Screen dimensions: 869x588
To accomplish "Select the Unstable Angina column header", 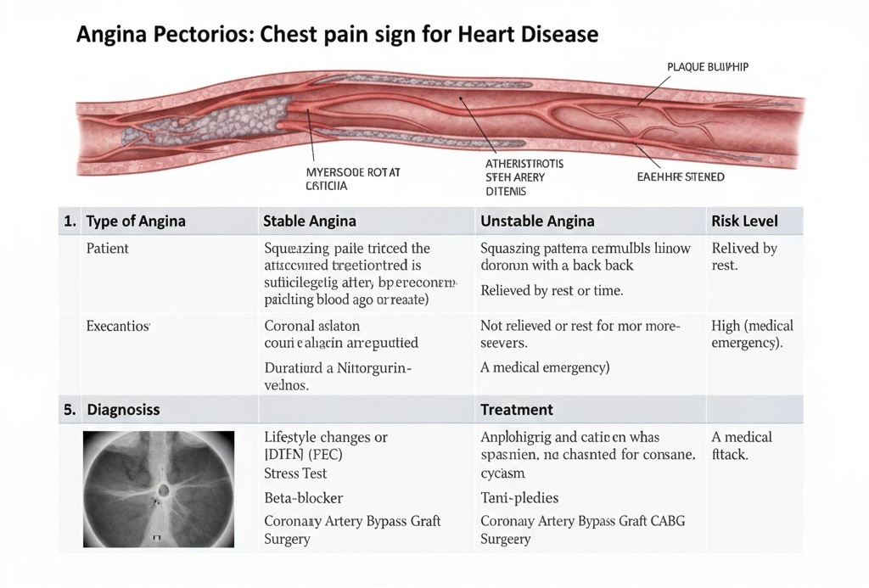I will (537, 221).
